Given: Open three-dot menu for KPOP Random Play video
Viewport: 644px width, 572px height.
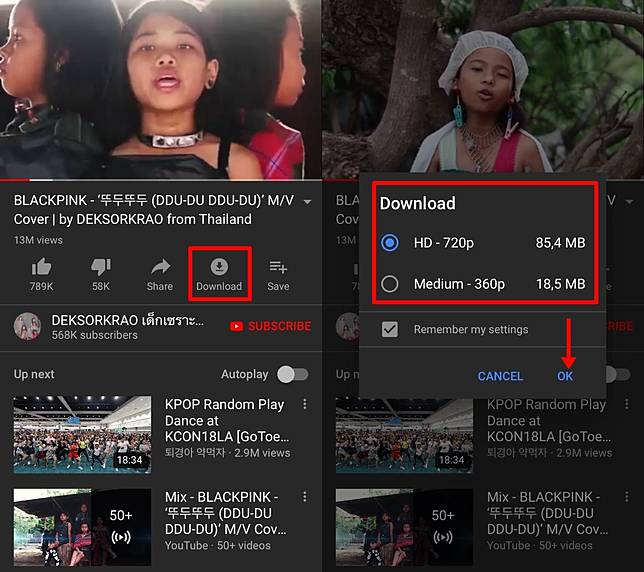Looking at the screenshot, I should pyautogui.click(x=306, y=404).
